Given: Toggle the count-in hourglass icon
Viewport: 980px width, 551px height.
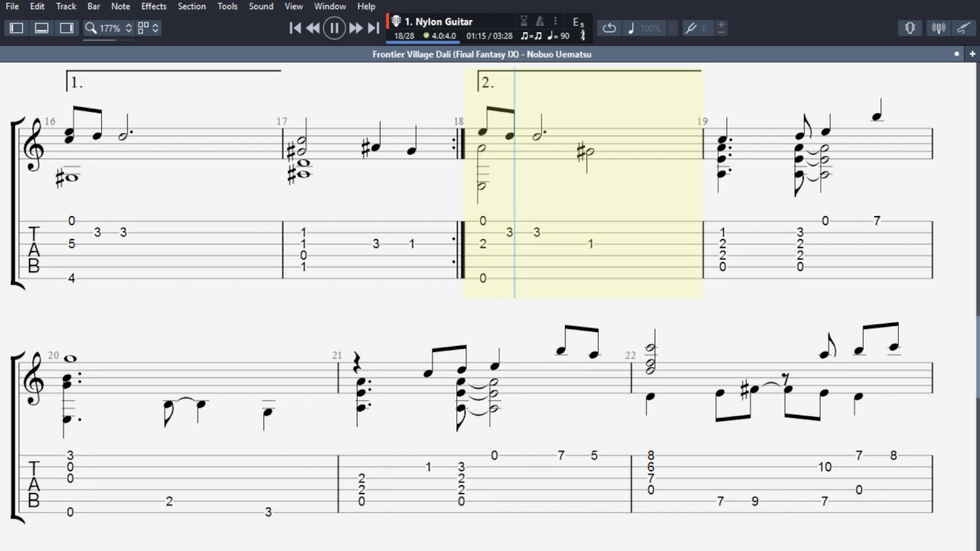Looking at the screenshot, I should (x=524, y=21).
